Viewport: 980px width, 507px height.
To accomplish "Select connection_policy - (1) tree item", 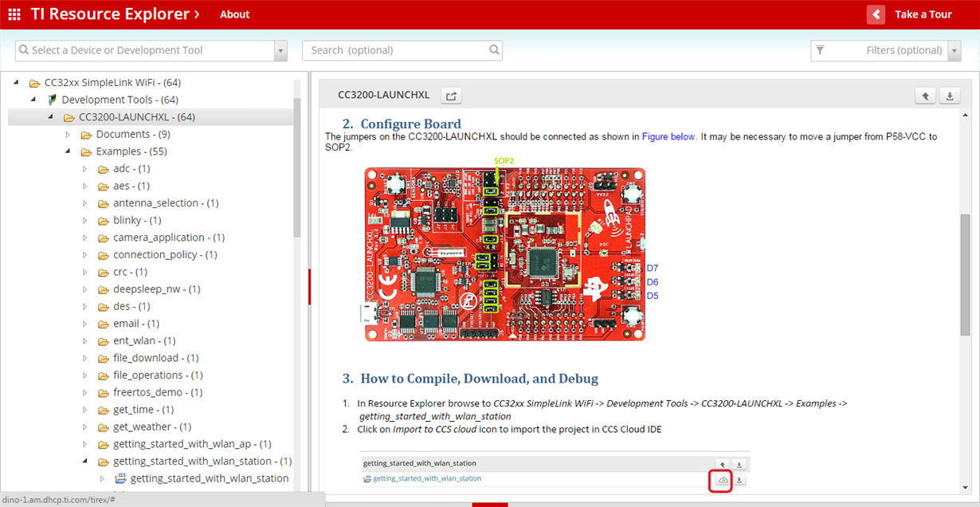I will click(x=166, y=255).
